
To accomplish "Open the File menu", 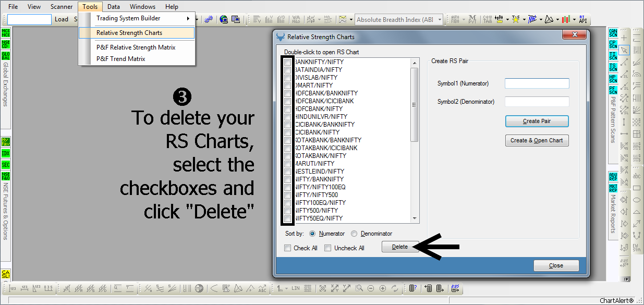I will [13, 7].
